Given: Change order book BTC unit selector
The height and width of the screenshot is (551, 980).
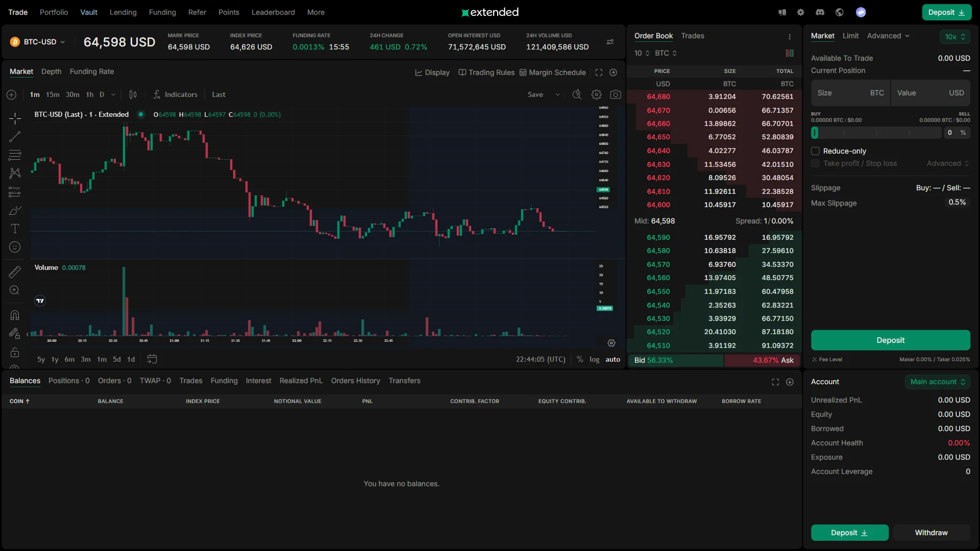Looking at the screenshot, I should point(666,53).
